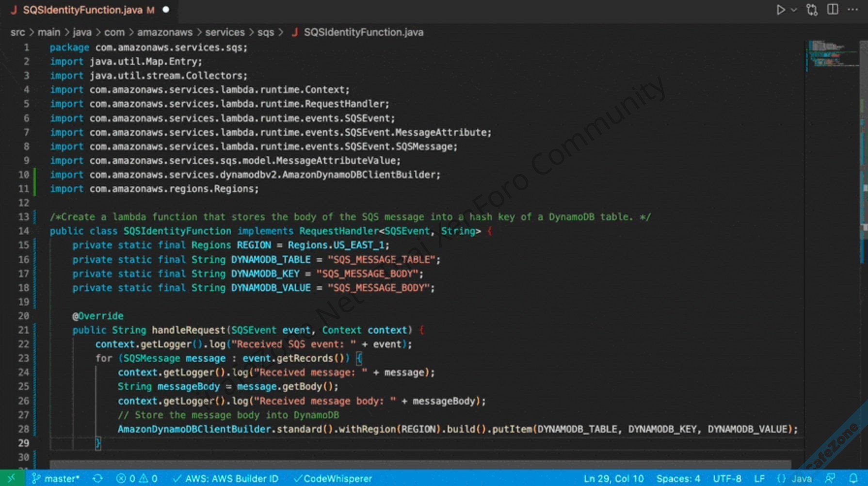
Task: Click AWS Builder ID connection status
Action: [226, 478]
